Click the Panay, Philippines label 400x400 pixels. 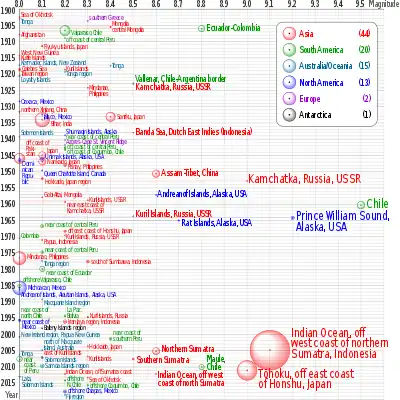(x=85, y=167)
